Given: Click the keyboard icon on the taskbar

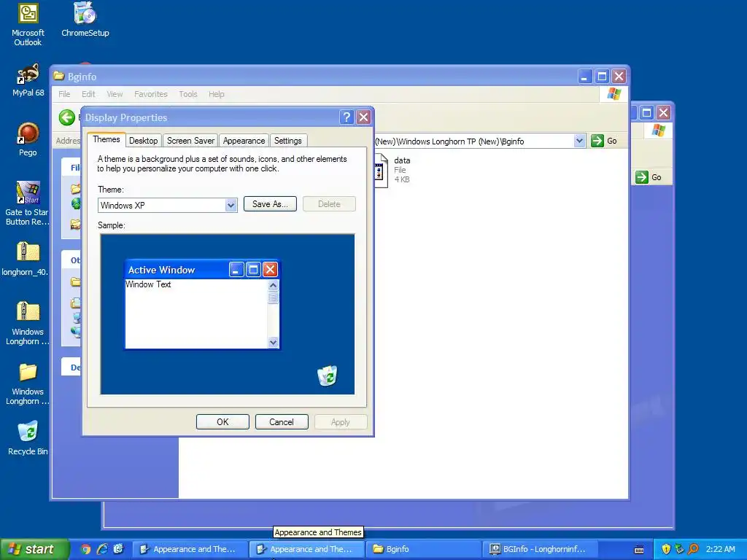Looking at the screenshot, I should [x=639, y=550].
